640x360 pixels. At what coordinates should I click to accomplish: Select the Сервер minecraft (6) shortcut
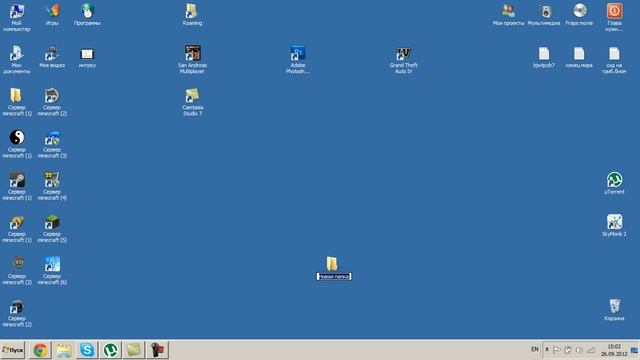pos(52,264)
